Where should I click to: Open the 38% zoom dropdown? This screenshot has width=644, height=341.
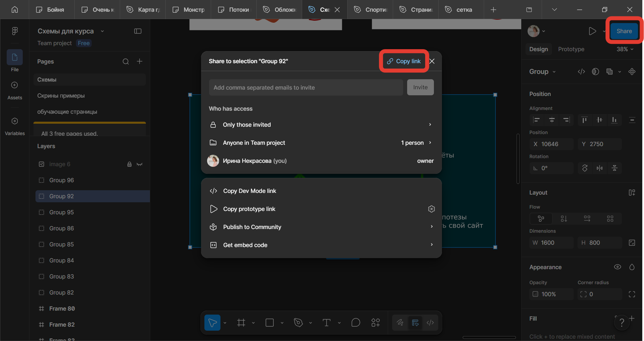(625, 49)
